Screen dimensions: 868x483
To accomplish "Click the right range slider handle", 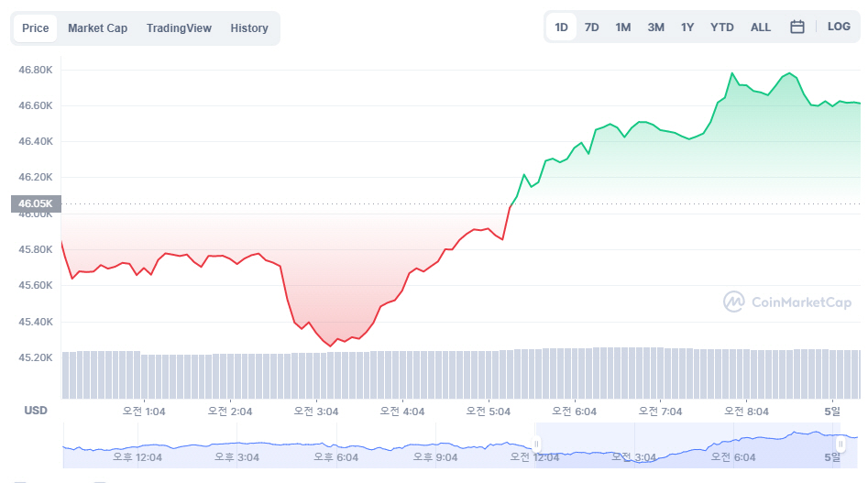I will coord(854,445).
